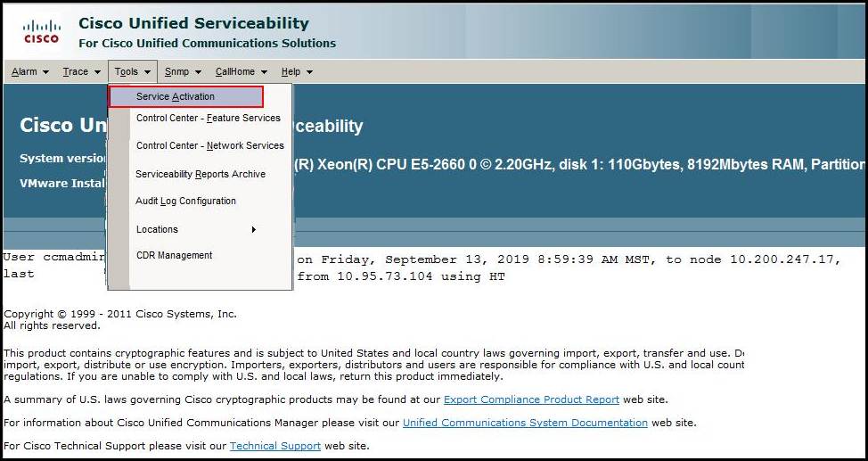Choose Control Center - Feature Services

point(208,118)
